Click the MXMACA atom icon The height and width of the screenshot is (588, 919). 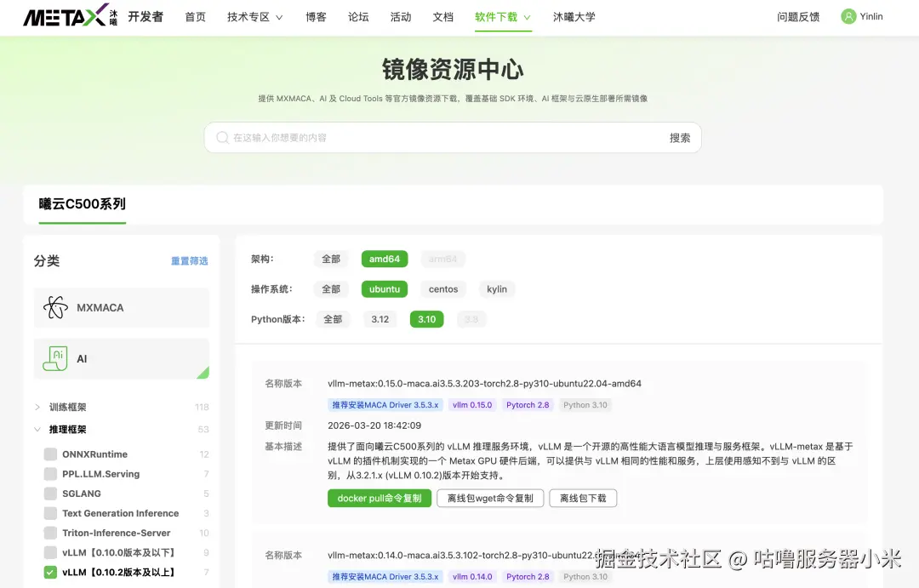point(55,307)
